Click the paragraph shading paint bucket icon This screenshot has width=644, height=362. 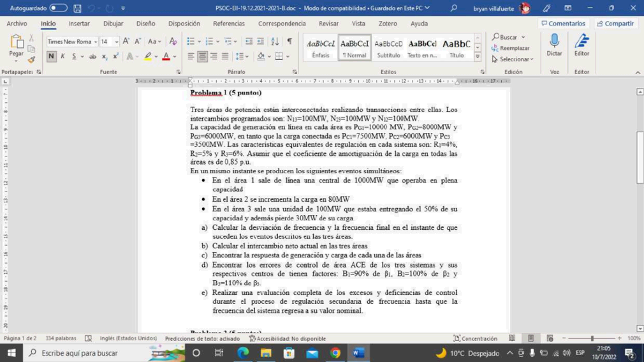coord(261,56)
